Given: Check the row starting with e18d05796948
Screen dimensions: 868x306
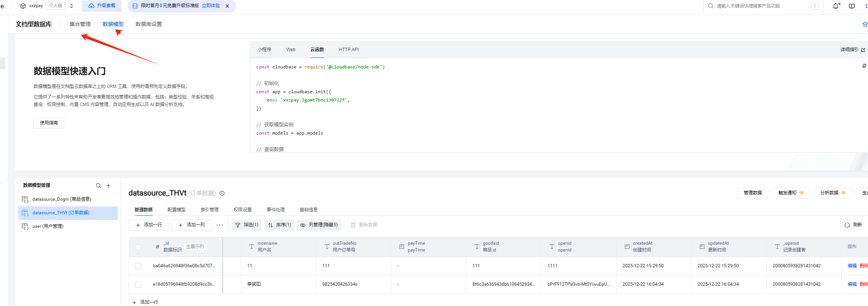Looking at the screenshot, I should pyautogui.click(x=138, y=284).
